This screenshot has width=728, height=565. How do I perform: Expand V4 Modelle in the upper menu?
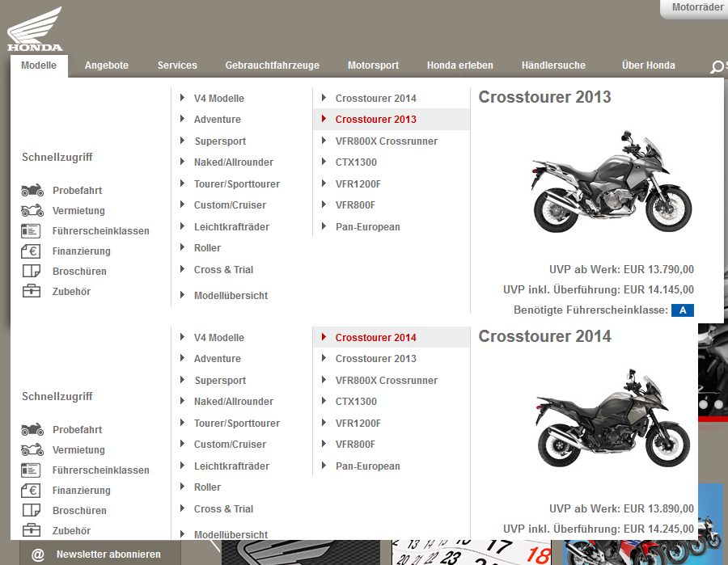[218, 99]
